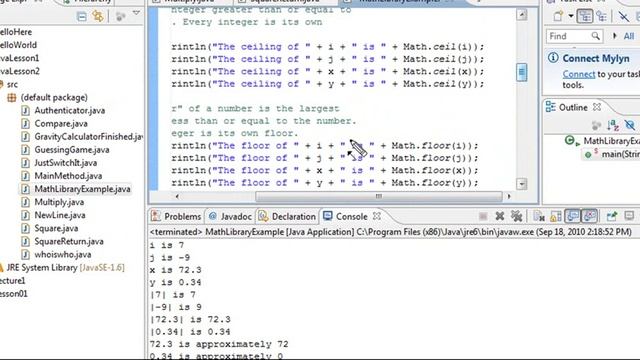
Task: Click console line "|-9| is 9"
Action: (x=175, y=307)
